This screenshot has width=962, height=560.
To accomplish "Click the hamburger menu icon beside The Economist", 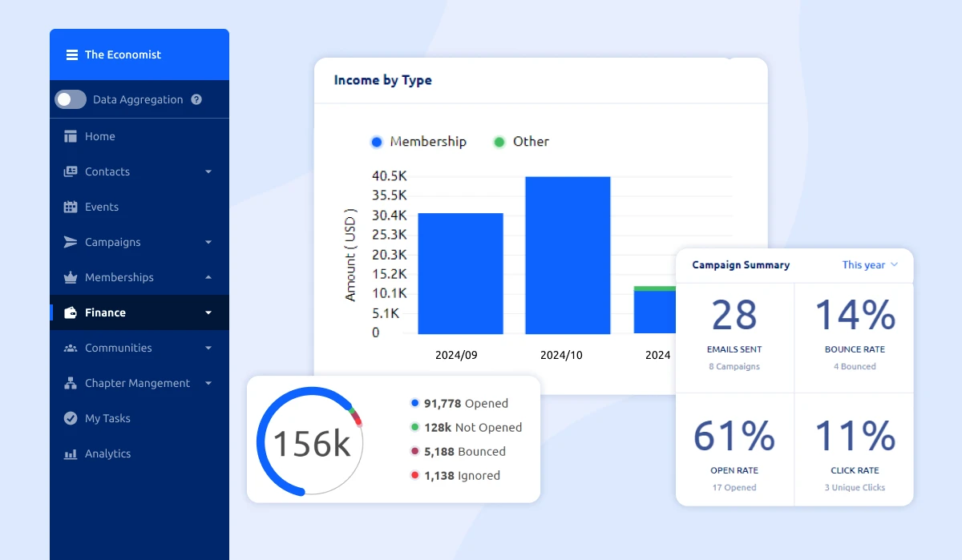I will click(72, 54).
